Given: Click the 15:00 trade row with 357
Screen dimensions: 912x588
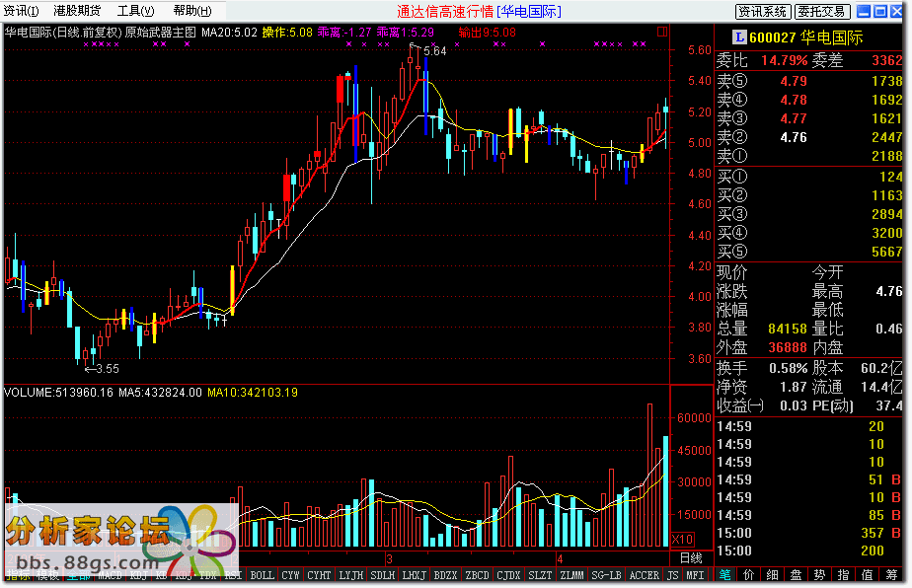Looking at the screenshot, I should coord(809,533).
